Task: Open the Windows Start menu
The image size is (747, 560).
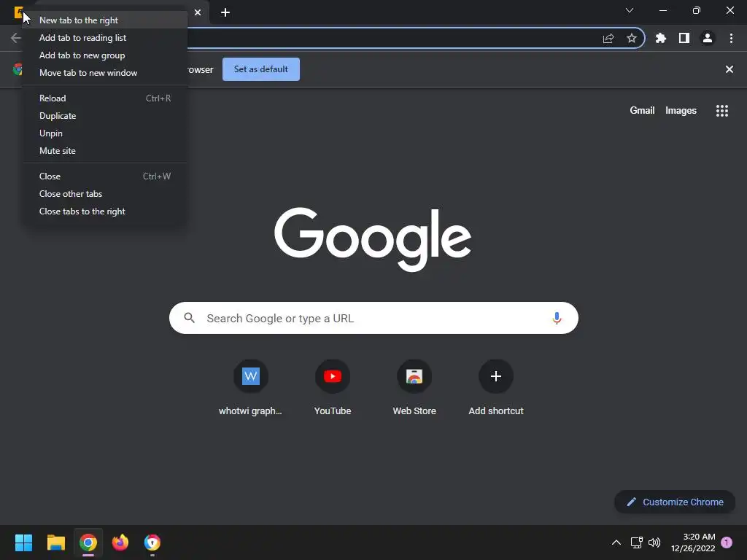Action: pos(23,542)
